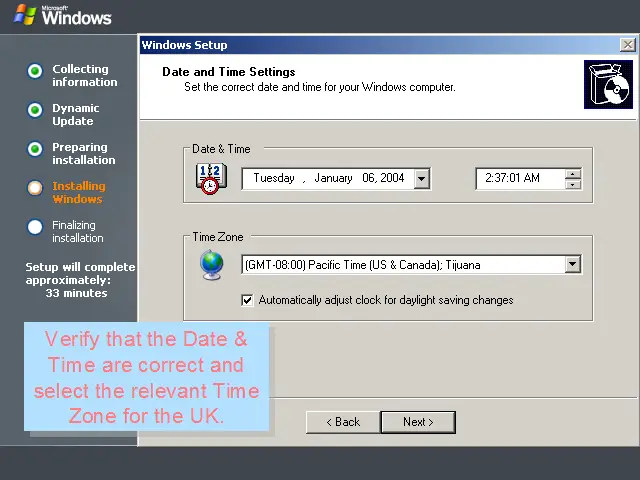Click the Collecting information step indicator
The height and width of the screenshot is (480, 640).
[35, 71]
